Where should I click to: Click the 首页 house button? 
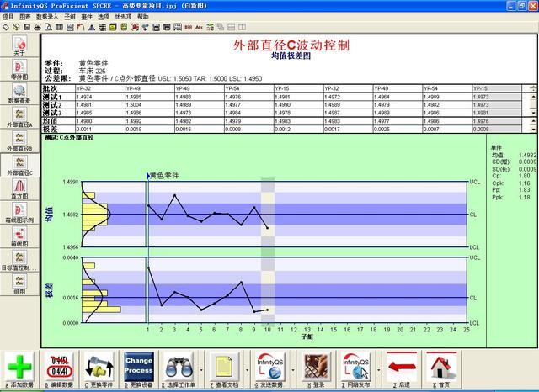click(441, 370)
